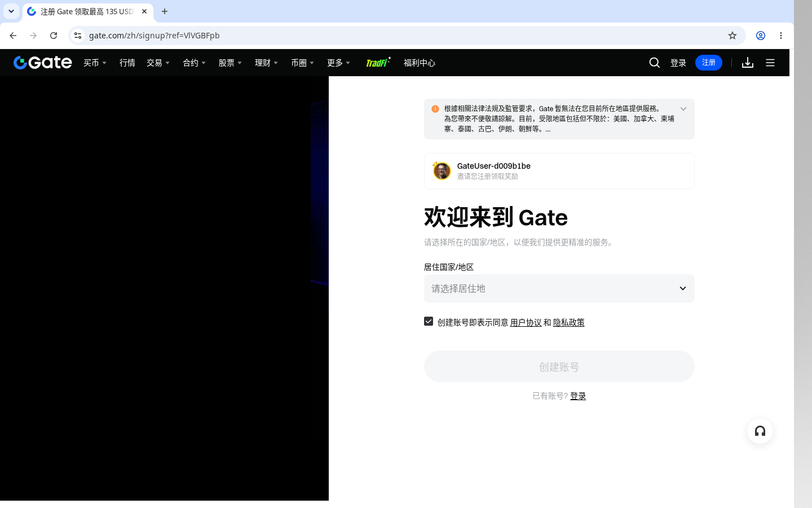Select the 注册 Gate browser tab
The height and width of the screenshot is (508, 812).
pyautogui.click(x=88, y=11)
